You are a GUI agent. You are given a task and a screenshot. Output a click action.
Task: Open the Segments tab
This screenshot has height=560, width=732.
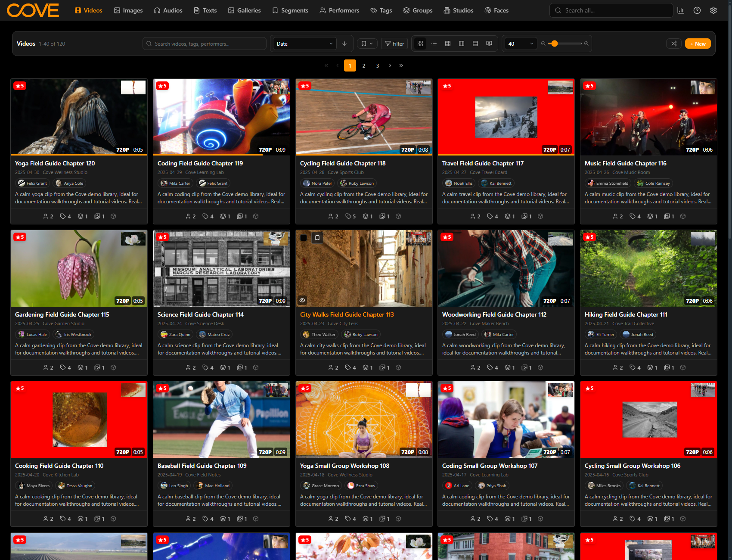click(290, 10)
